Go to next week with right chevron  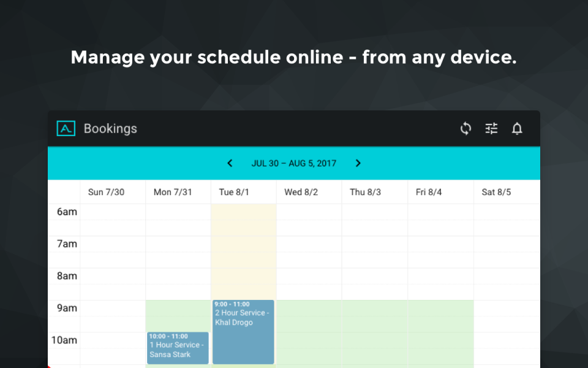358,163
